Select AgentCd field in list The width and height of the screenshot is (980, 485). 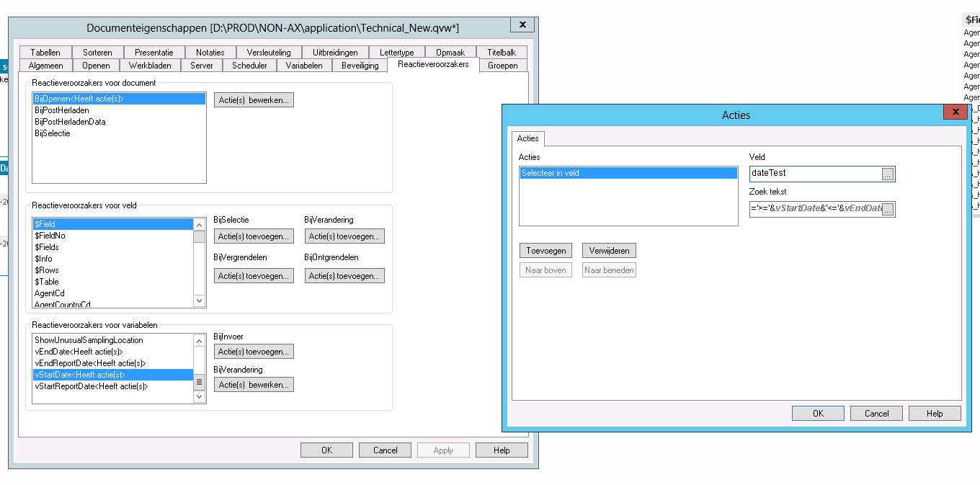(113, 293)
